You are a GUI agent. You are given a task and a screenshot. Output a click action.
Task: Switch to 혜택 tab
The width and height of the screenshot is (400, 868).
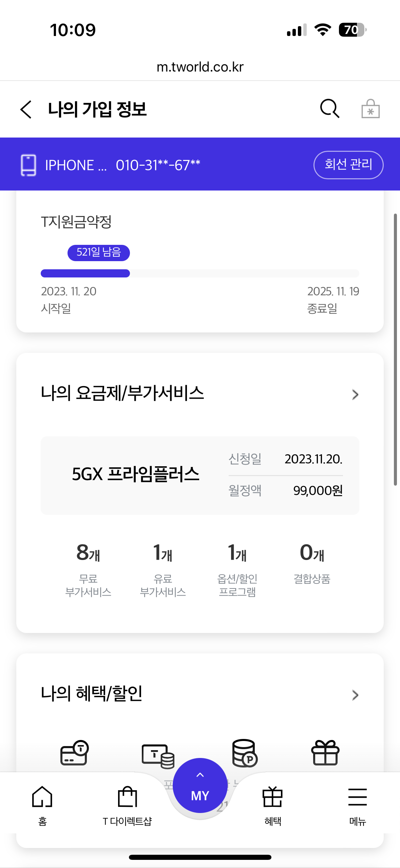pyautogui.click(x=273, y=805)
